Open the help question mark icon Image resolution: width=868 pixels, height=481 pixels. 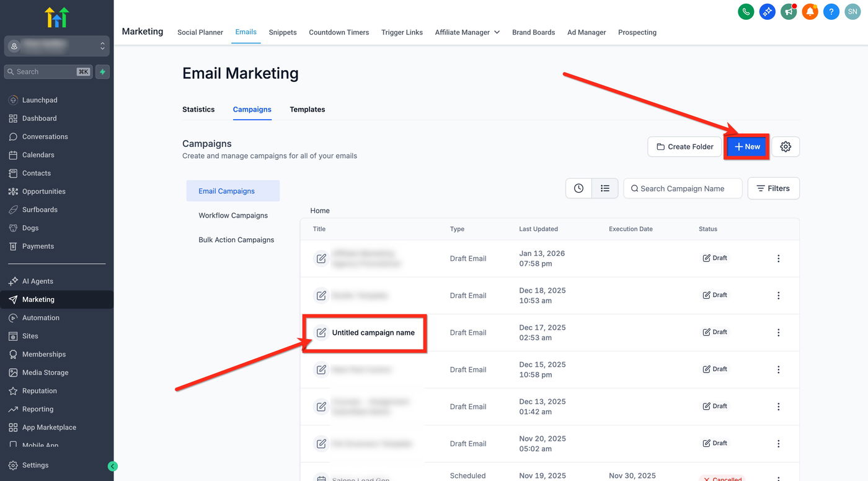[x=831, y=11]
